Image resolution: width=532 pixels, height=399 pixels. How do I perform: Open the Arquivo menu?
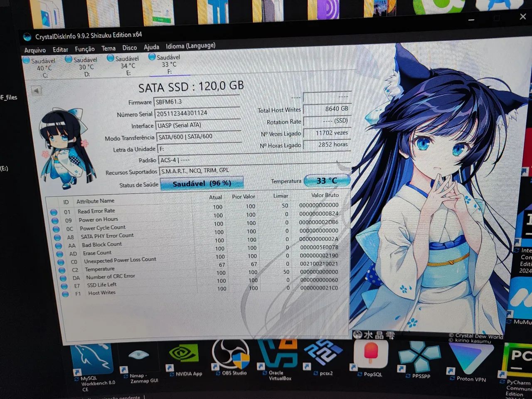35,50
